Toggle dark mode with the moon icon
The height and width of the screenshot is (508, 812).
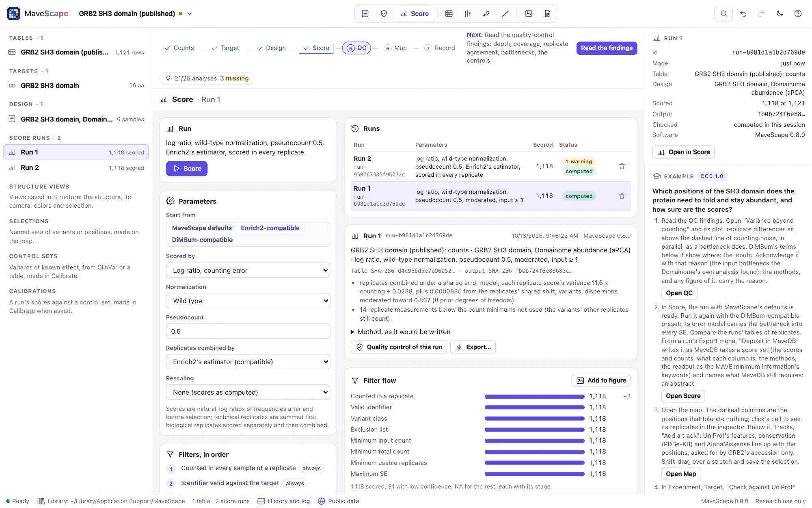[780, 13]
